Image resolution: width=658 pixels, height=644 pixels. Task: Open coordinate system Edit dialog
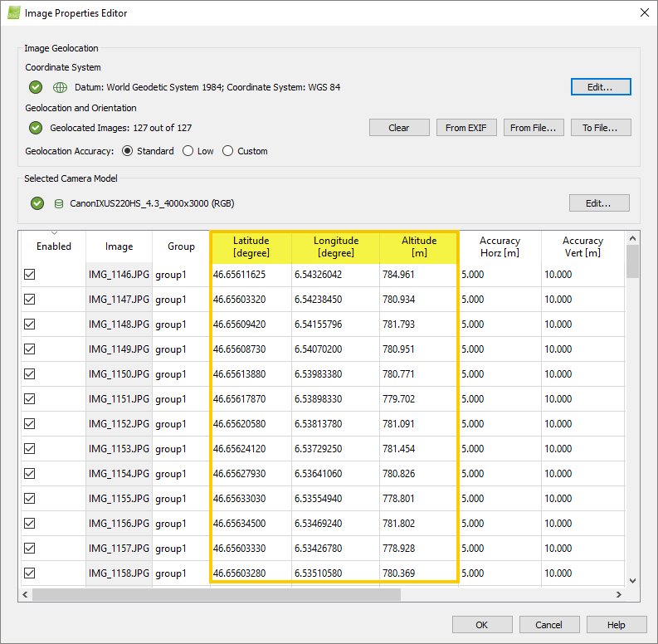point(601,87)
